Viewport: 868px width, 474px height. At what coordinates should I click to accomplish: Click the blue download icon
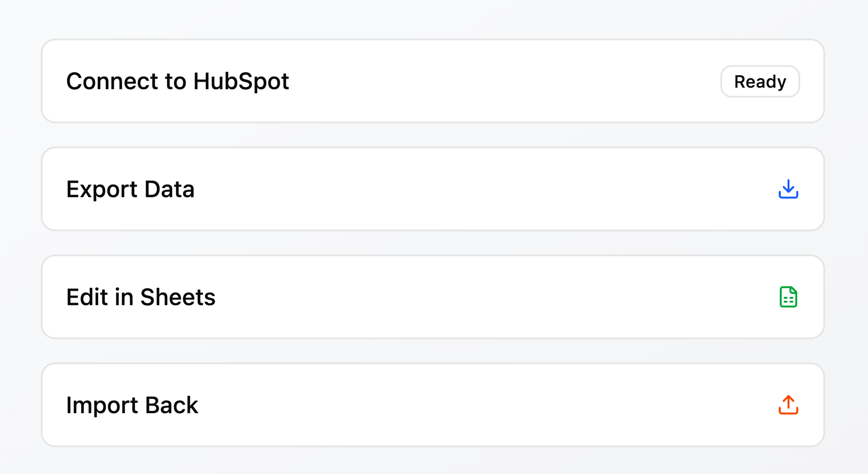tap(788, 189)
